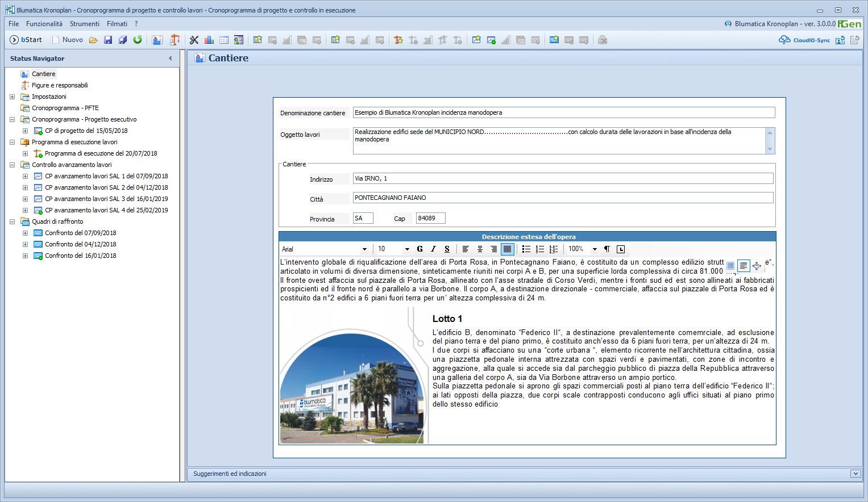The width and height of the screenshot is (868, 502).
Task: Toggle italic formatting in the description editor
Action: click(433, 249)
